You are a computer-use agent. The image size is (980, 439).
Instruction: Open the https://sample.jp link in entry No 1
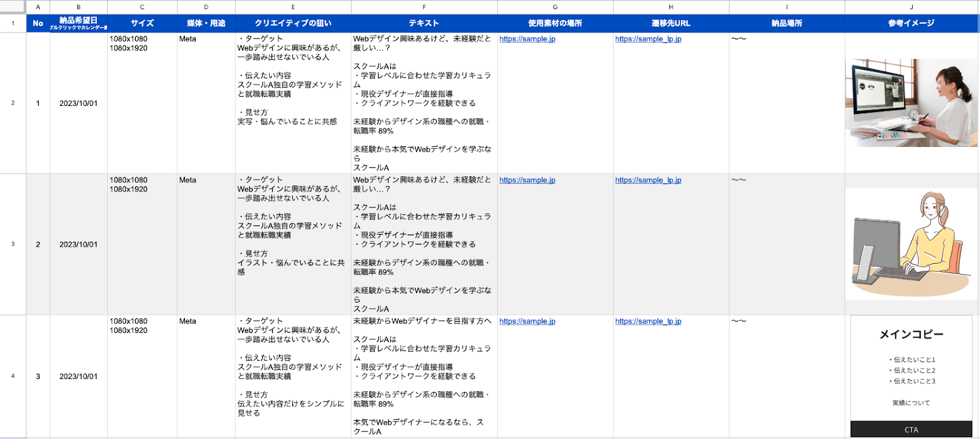(x=527, y=39)
